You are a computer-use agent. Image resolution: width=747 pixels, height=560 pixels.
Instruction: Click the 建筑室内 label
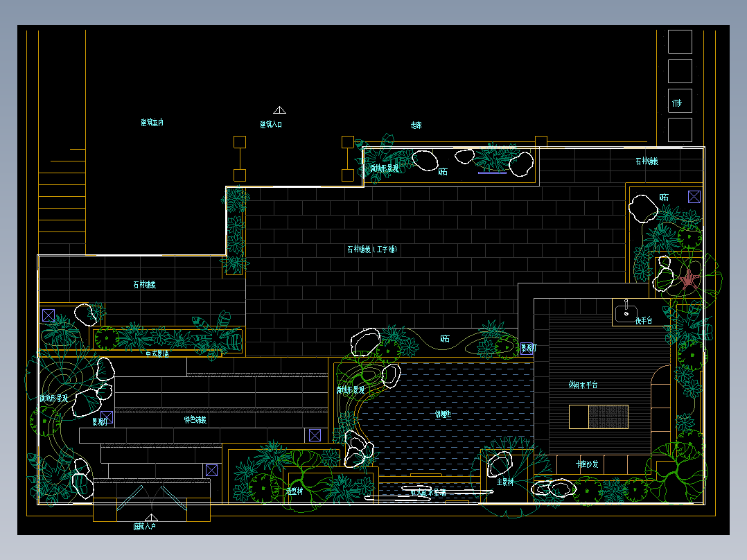pos(152,123)
